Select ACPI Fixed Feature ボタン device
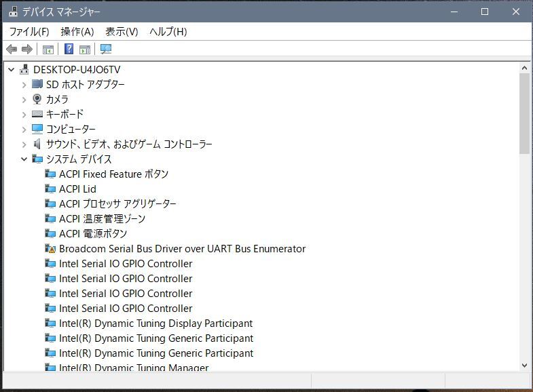 click(114, 174)
